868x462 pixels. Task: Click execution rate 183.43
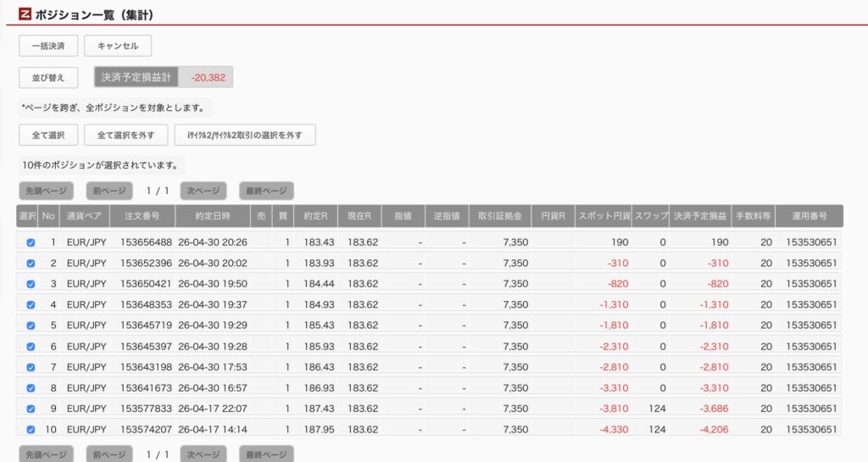319,242
